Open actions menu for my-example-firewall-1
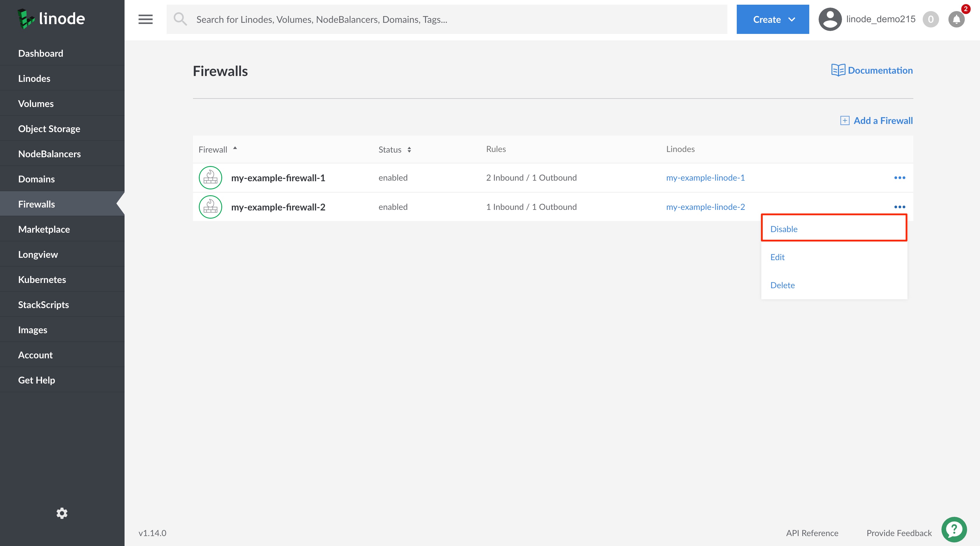 click(x=899, y=177)
